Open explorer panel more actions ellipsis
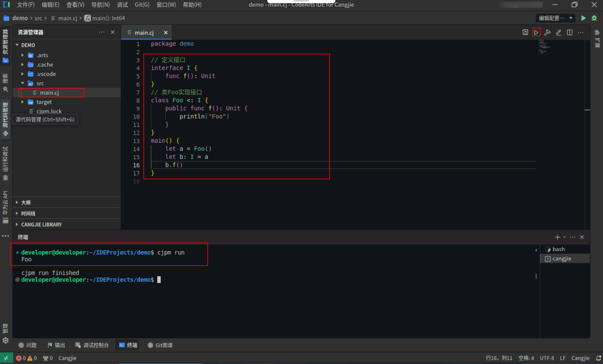The width and height of the screenshot is (603, 364). coord(101,32)
